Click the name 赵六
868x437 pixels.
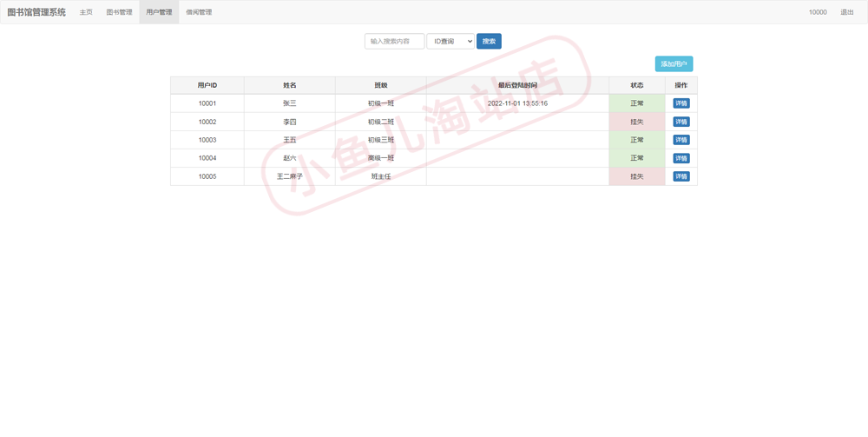point(290,158)
